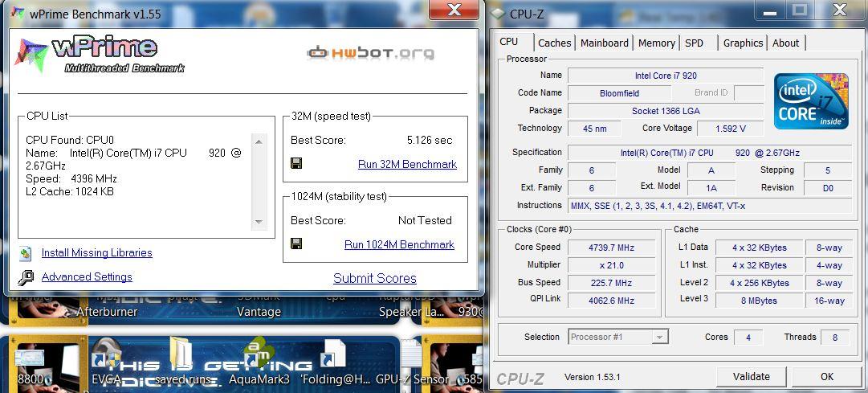Open the Selection Processor #1 dropdown
Screen dimensions: 868x393
[618, 337]
